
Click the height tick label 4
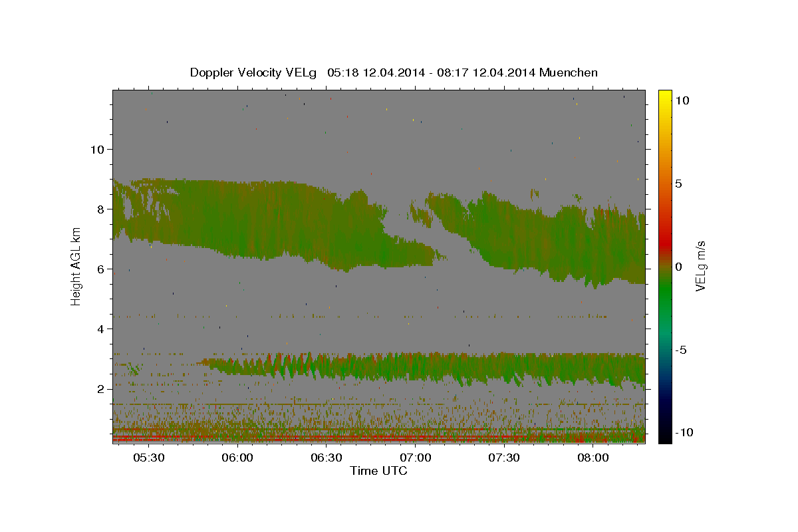click(x=101, y=329)
